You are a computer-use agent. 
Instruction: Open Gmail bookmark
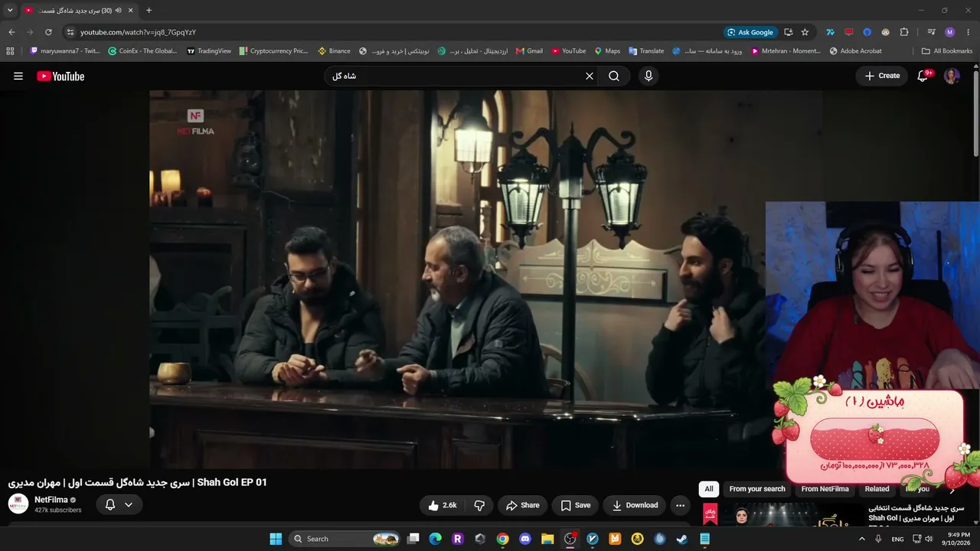(529, 51)
